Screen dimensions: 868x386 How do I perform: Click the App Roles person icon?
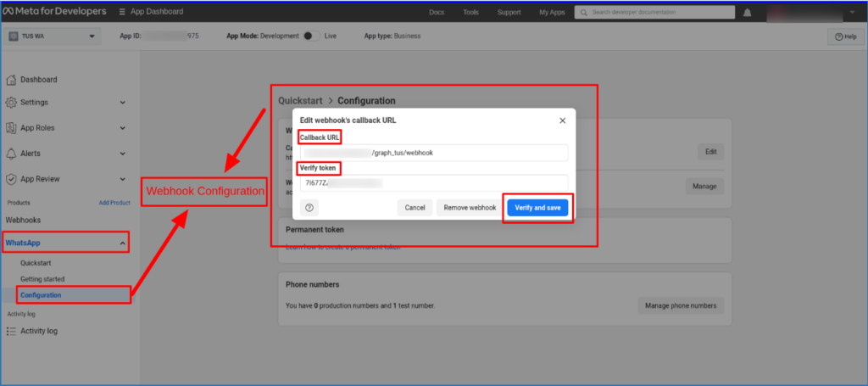click(x=11, y=128)
